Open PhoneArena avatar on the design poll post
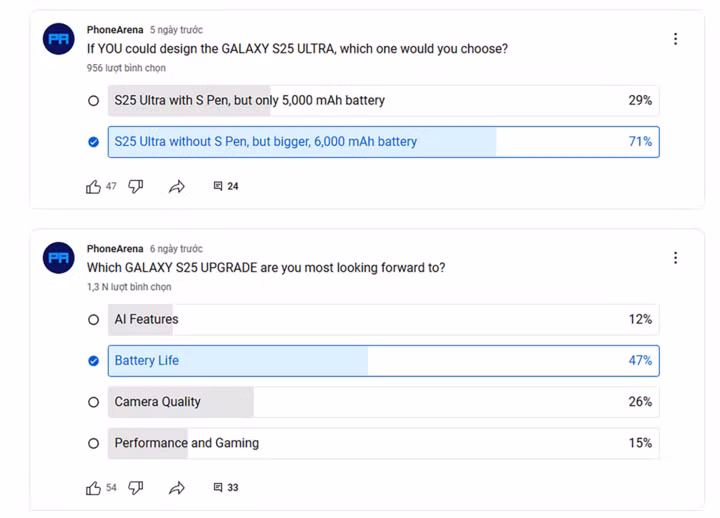Viewport: 720px width, 518px height. point(59,39)
